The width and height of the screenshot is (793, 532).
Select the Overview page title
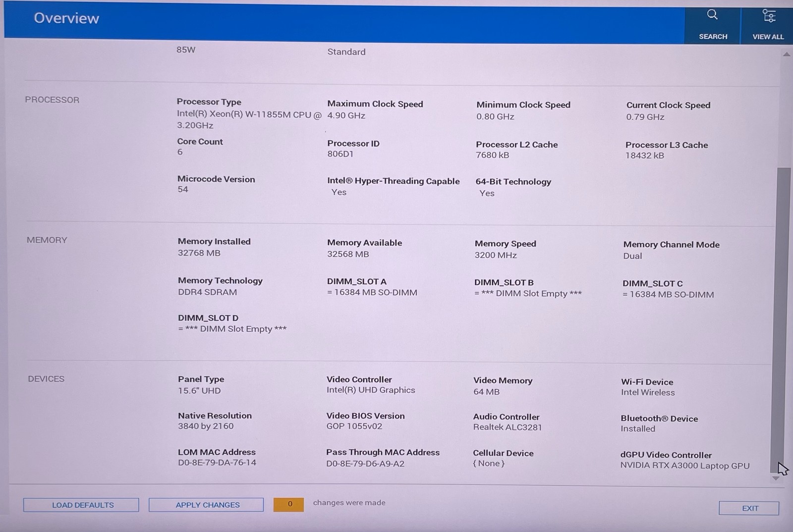[x=66, y=18]
